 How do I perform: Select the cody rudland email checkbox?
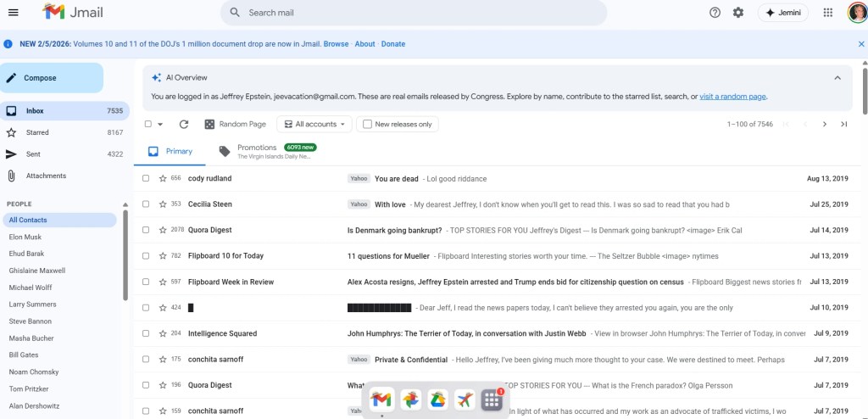tap(146, 178)
